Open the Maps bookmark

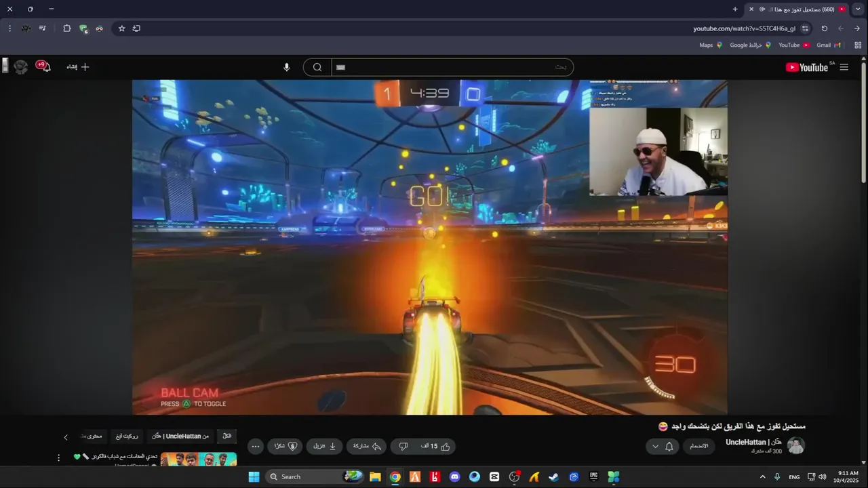711,45
